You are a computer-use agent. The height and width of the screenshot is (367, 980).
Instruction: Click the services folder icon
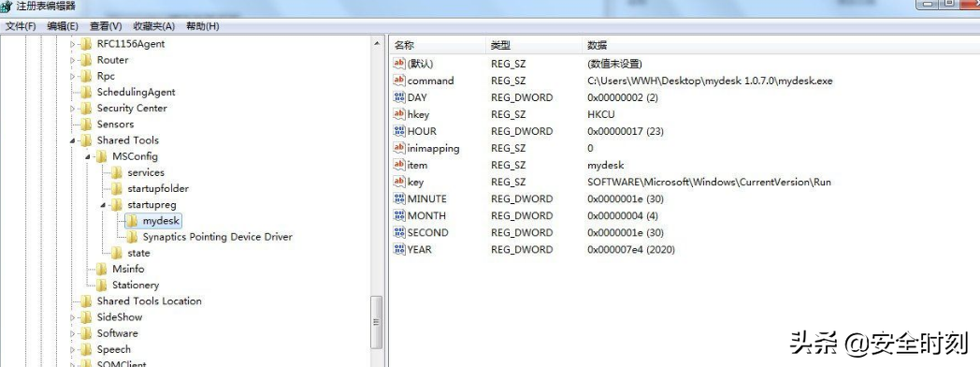coord(116,173)
